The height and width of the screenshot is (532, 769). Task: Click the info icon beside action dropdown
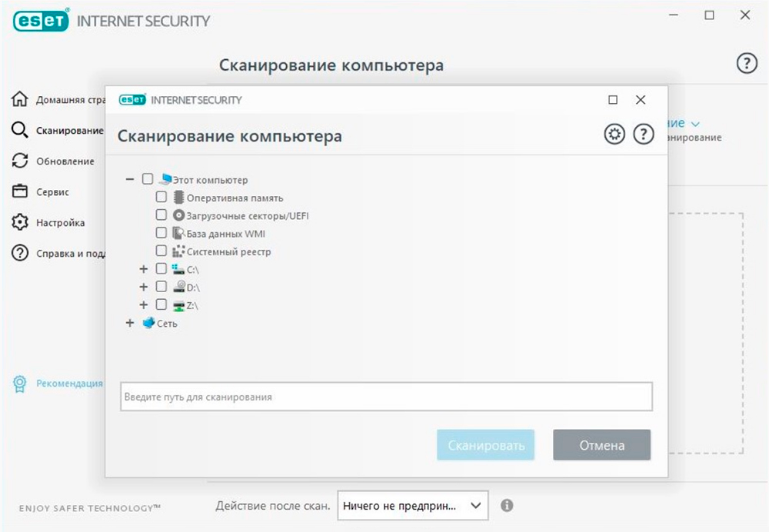pyautogui.click(x=507, y=506)
